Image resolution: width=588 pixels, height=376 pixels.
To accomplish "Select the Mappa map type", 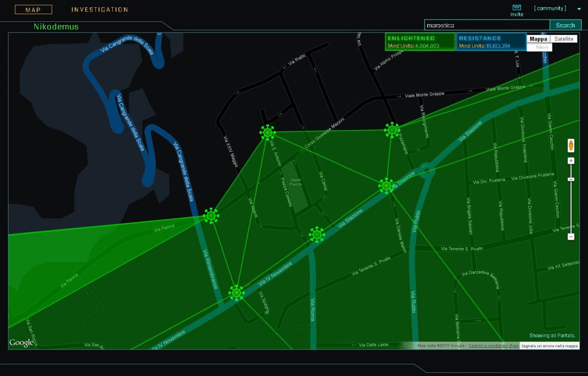I will click(x=538, y=39).
